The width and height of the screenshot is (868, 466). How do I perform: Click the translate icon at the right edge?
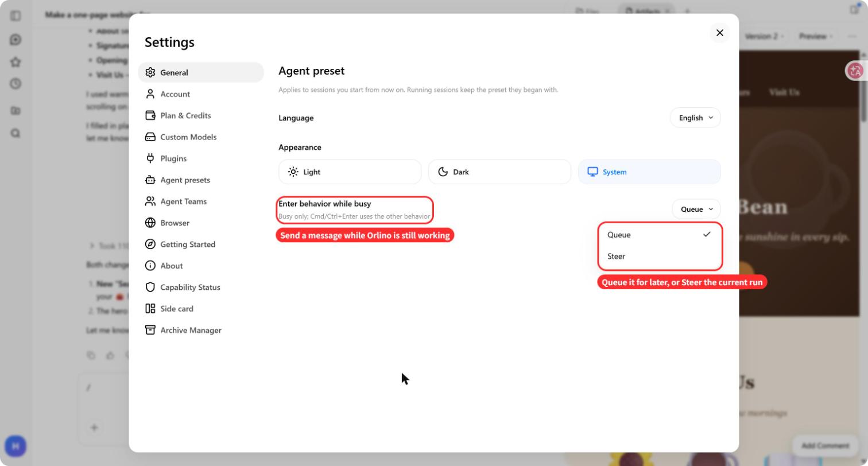(x=855, y=71)
